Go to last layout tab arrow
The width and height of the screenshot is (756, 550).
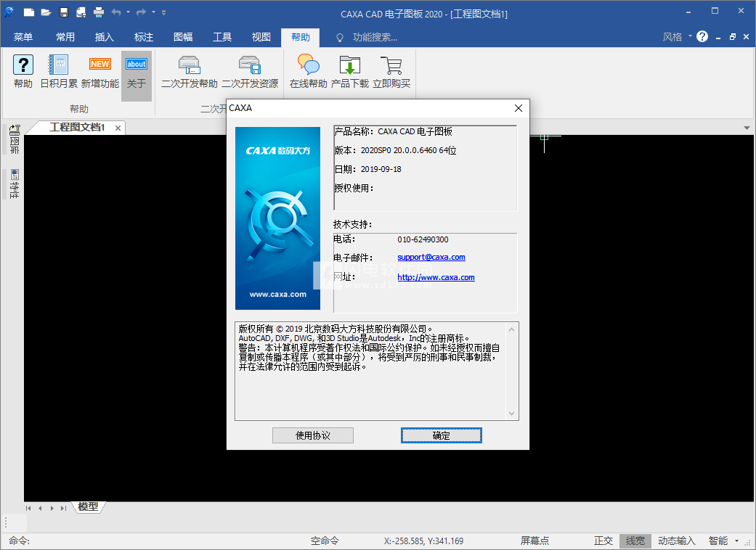point(64,508)
